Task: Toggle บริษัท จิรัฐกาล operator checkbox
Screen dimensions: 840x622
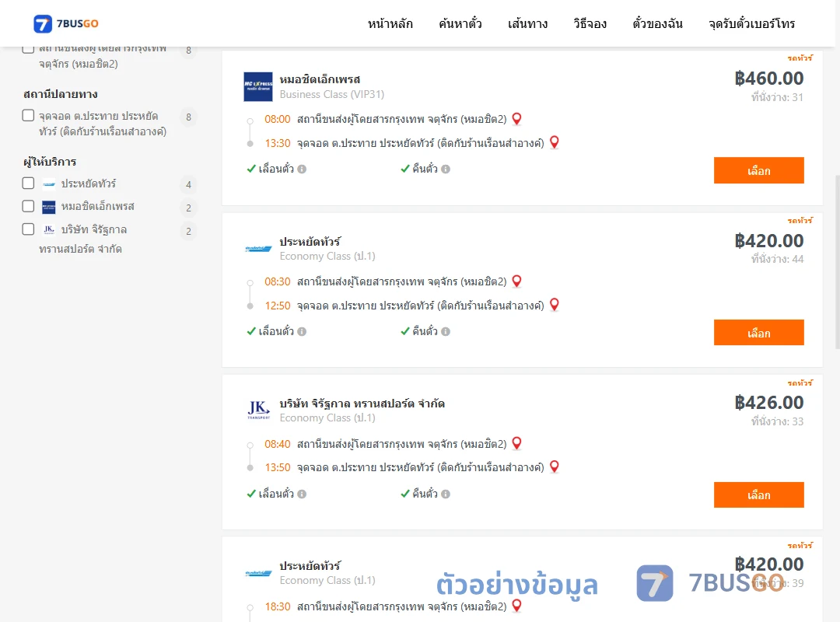Action: pyautogui.click(x=29, y=229)
